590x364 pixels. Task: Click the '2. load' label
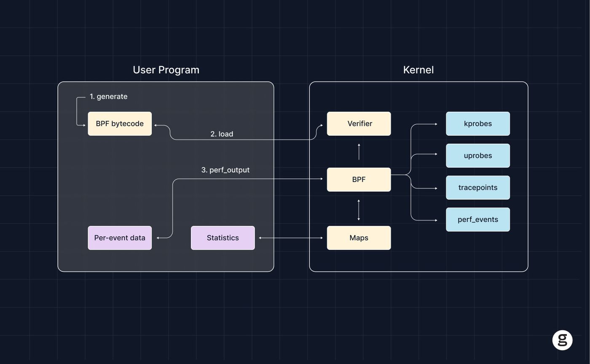click(x=222, y=134)
